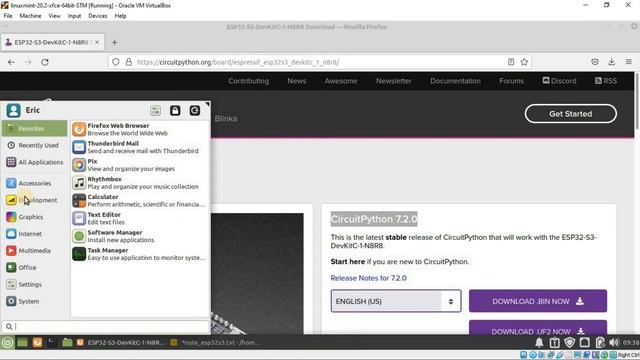
Task: Open Firefox hamburger menu
Action: [x=629, y=62]
